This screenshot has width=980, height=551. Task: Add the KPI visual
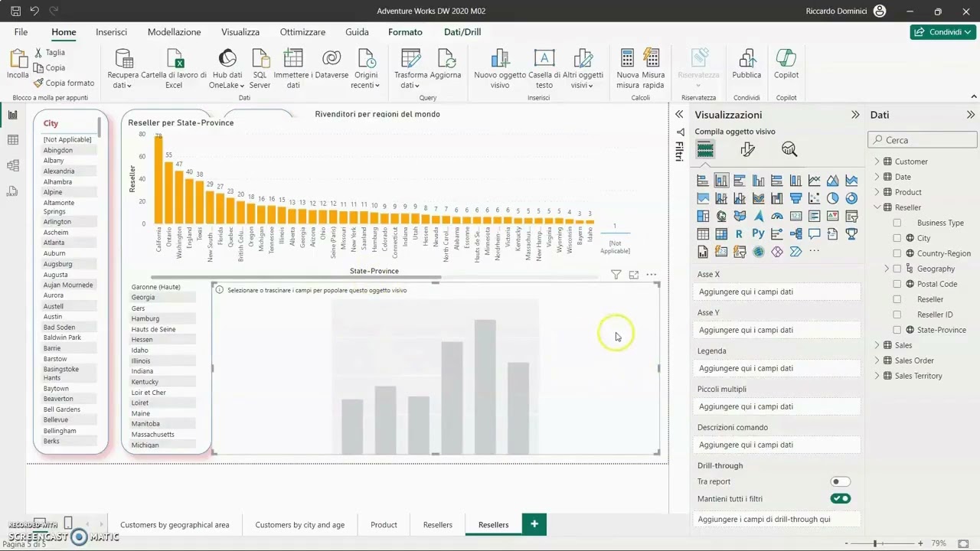(x=832, y=216)
